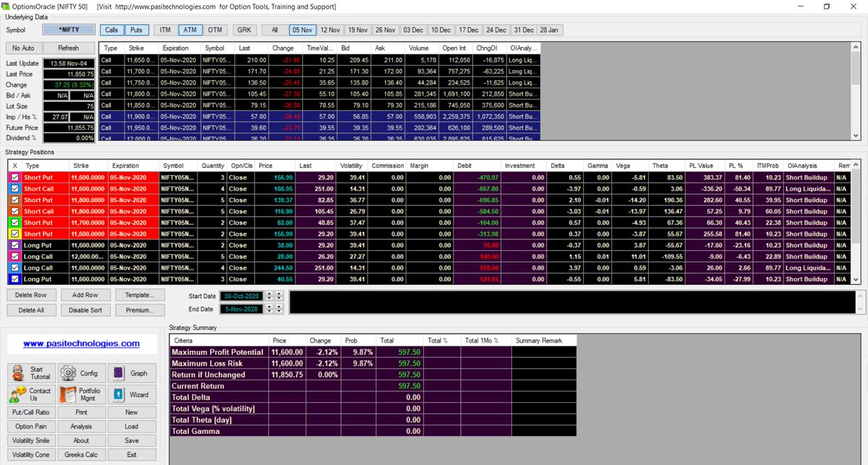Click the Load button

132,427
